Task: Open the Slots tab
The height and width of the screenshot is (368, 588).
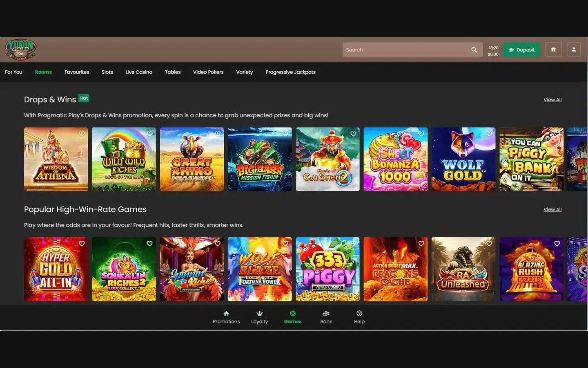Action: pyautogui.click(x=107, y=72)
